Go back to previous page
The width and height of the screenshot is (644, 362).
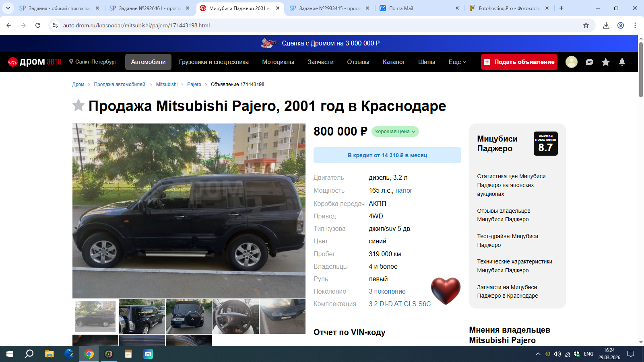[9, 25]
